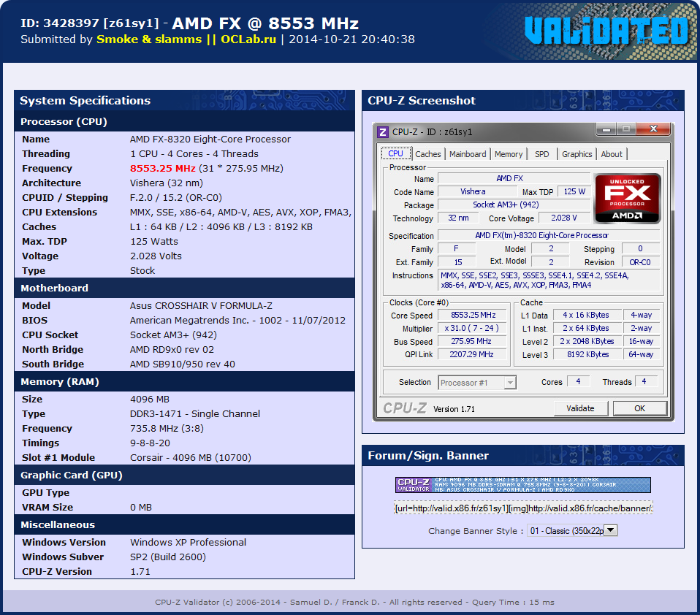Click the Validate button
This screenshot has height=615, width=700.
[580, 408]
